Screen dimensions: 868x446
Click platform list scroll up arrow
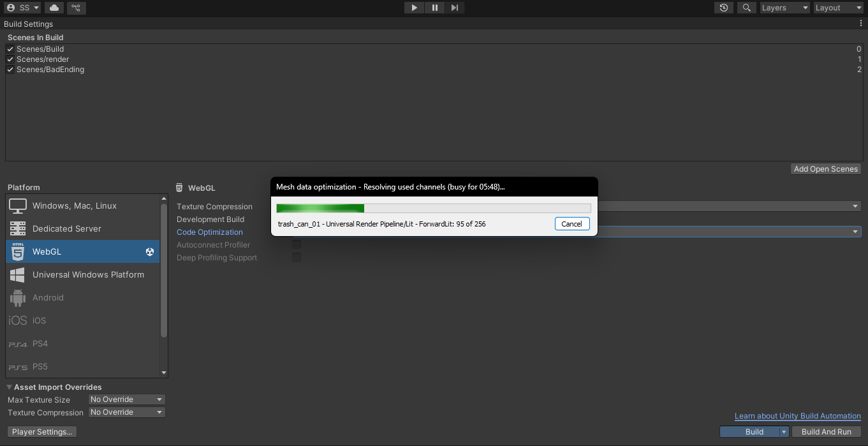(x=164, y=198)
